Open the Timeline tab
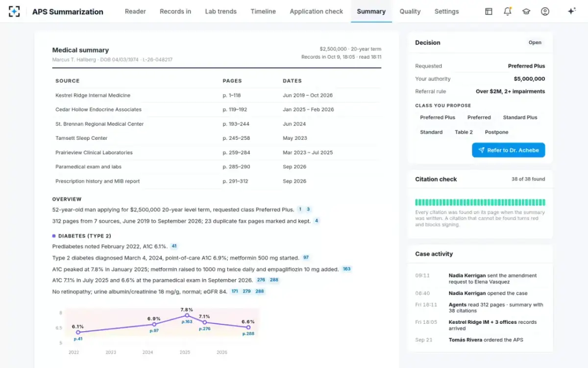Viewport: 588px width, 368px height. click(263, 11)
